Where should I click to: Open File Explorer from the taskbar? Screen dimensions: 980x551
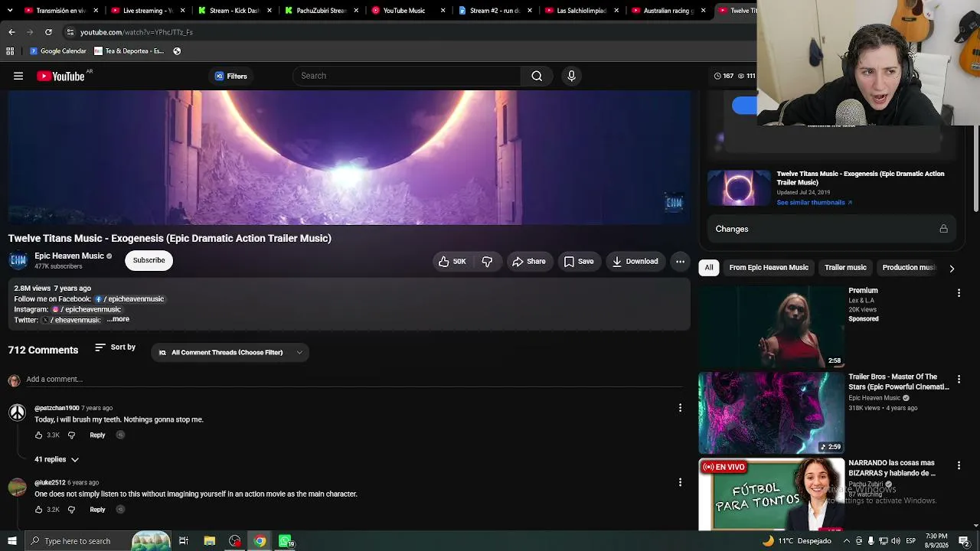209,541
